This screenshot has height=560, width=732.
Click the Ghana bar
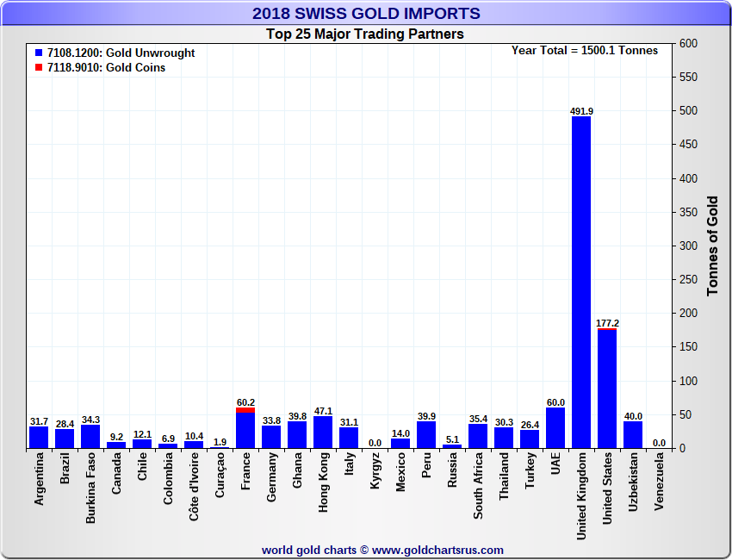pos(297,435)
